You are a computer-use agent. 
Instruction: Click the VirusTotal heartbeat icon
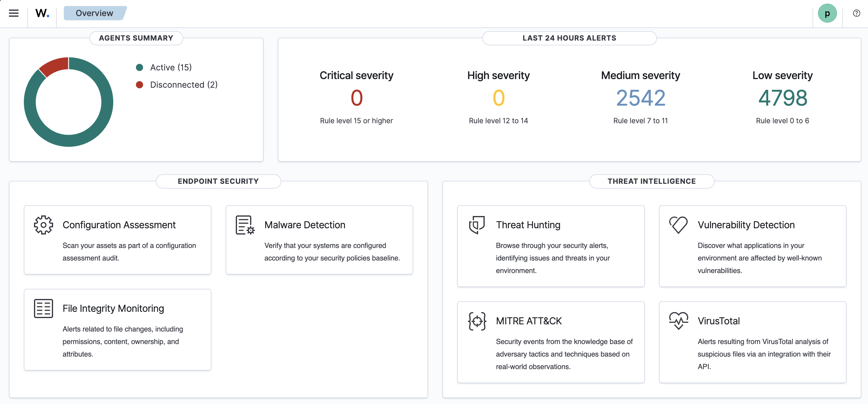tap(678, 321)
